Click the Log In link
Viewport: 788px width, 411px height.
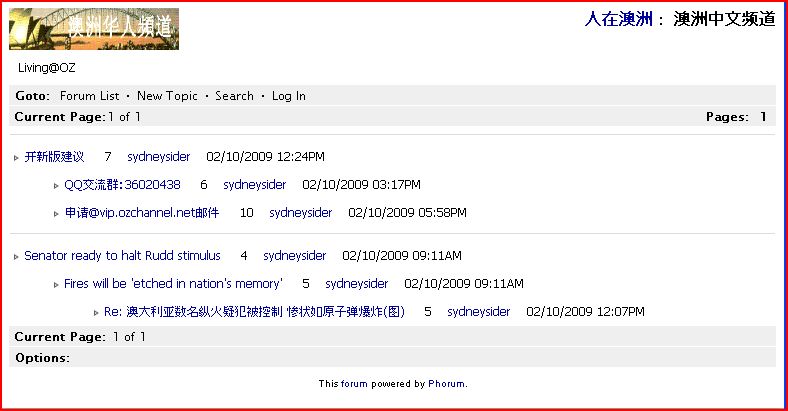tap(288, 96)
